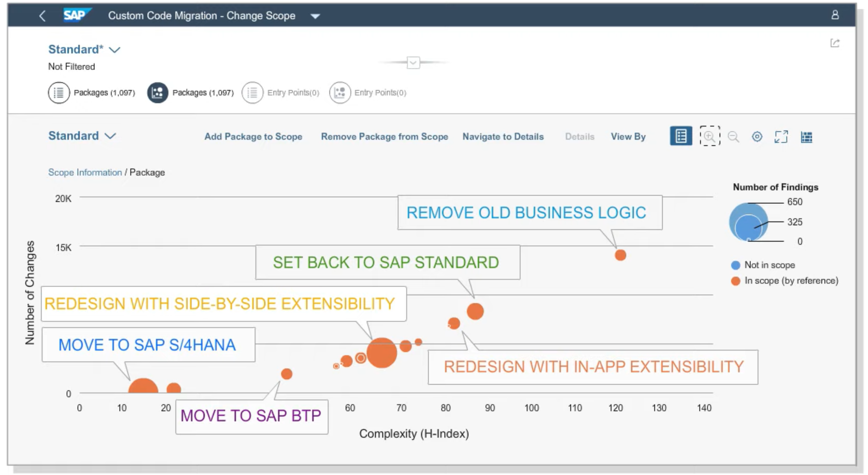Expand the Custom Code Migration title dropdown
The height and width of the screenshot is (475, 868).
[316, 16]
